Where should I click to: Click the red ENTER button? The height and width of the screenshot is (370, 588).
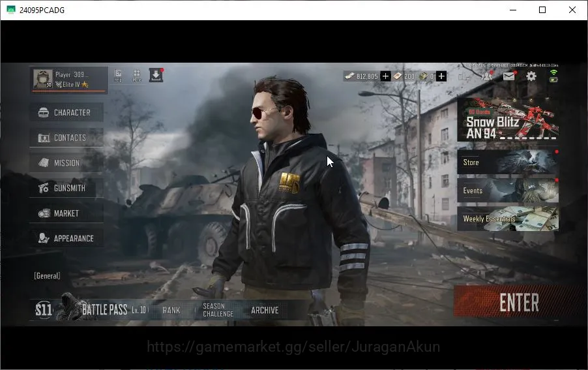point(518,302)
